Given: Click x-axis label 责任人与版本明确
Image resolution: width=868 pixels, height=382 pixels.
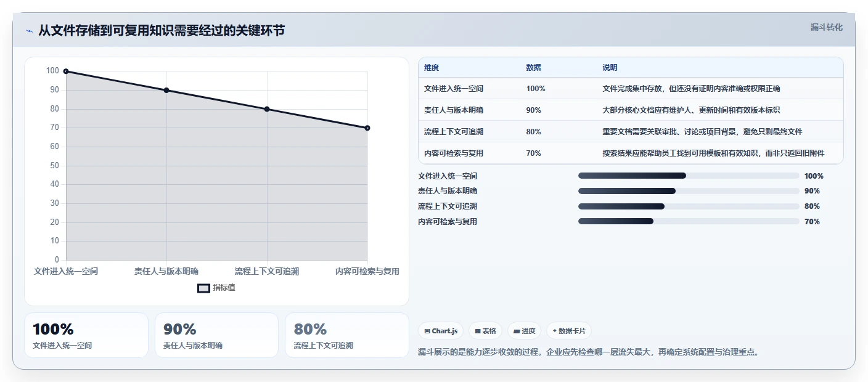Looking at the screenshot, I should [x=166, y=271].
